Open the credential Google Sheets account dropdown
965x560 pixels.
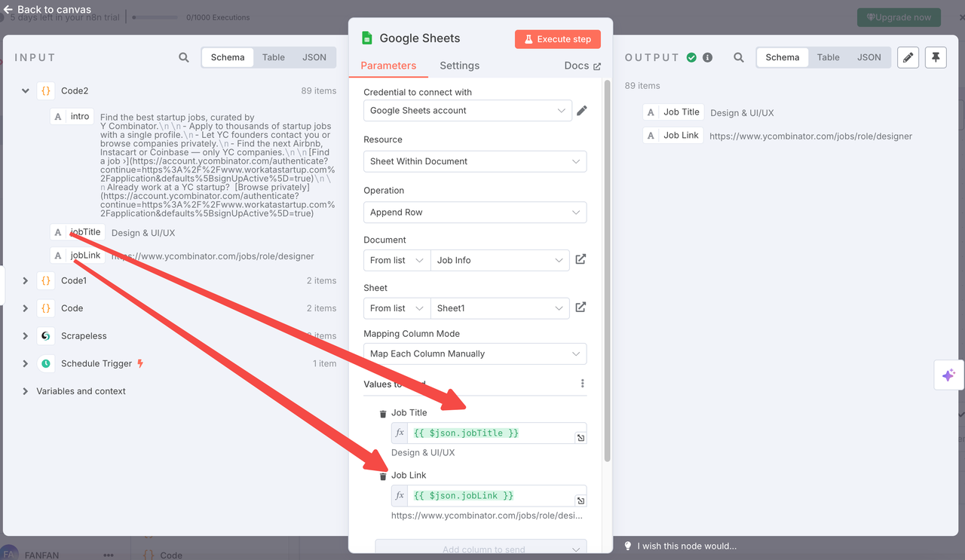click(467, 111)
